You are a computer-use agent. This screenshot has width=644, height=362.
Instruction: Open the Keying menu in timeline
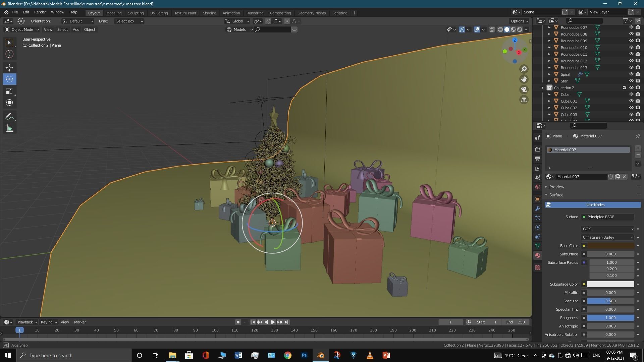(x=49, y=322)
